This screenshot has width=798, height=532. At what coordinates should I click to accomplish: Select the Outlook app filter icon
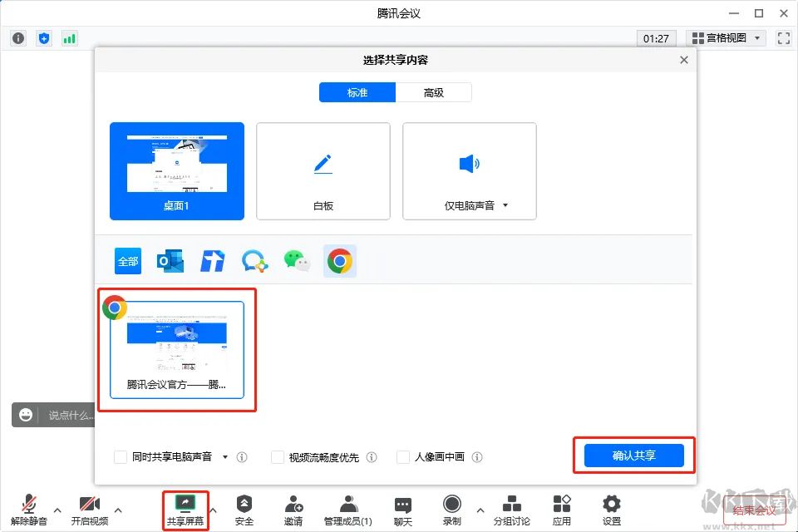coord(170,260)
